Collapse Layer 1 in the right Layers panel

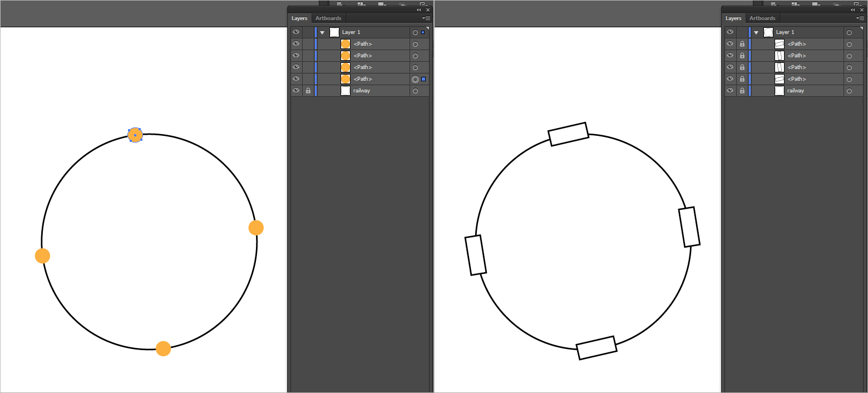tap(756, 32)
